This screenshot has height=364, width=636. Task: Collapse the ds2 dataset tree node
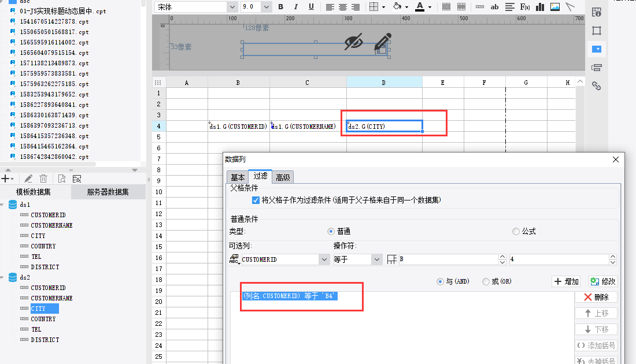pos(2,278)
